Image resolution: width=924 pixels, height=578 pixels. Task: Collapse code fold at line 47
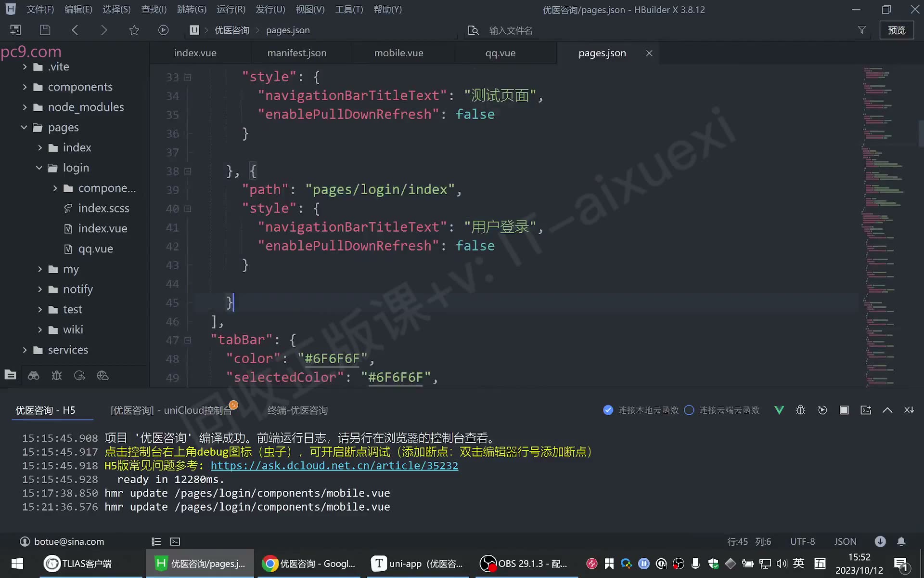(188, 340)
